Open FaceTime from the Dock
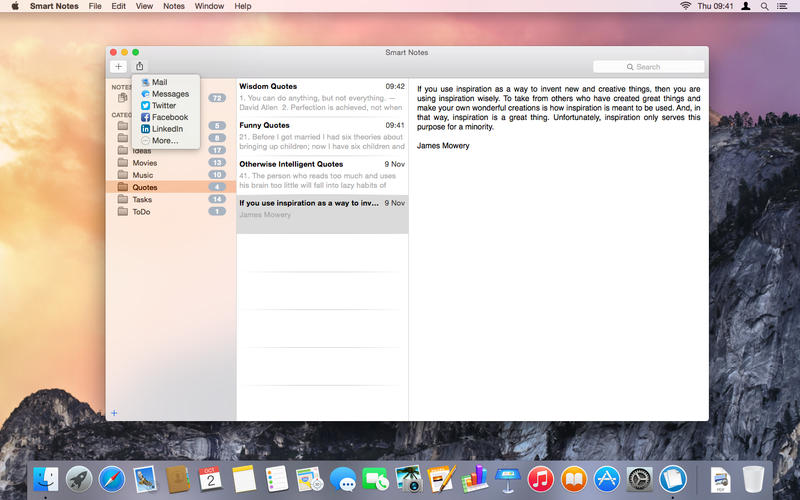 (376, 480)
